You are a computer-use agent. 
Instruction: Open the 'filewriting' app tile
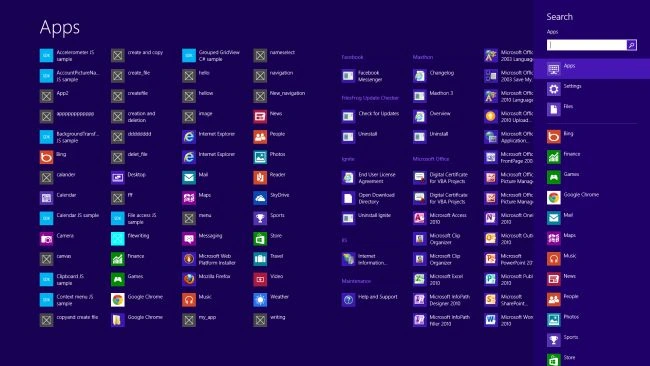tap(131, 239)
